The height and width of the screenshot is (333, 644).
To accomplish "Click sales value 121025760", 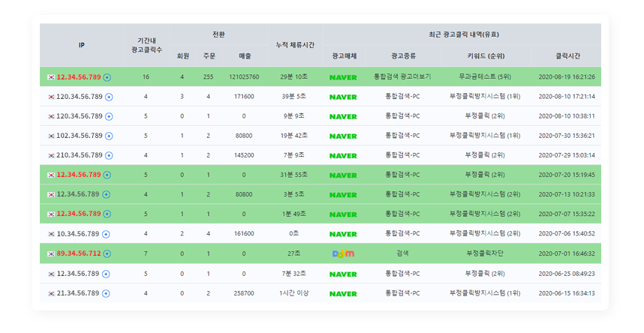I will (x=244, y=76).
